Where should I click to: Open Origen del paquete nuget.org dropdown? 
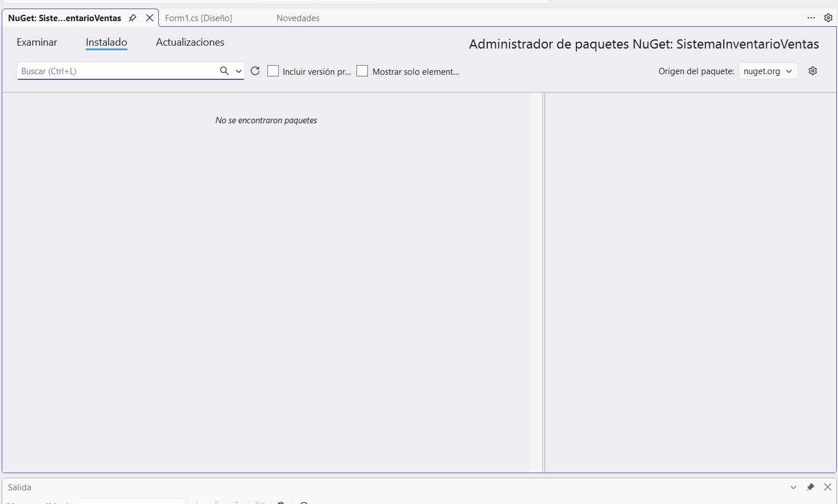point(768,71)
